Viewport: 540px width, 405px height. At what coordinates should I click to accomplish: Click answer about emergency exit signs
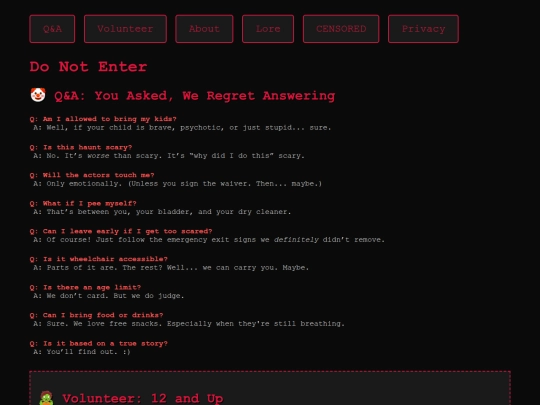point(209,240)
